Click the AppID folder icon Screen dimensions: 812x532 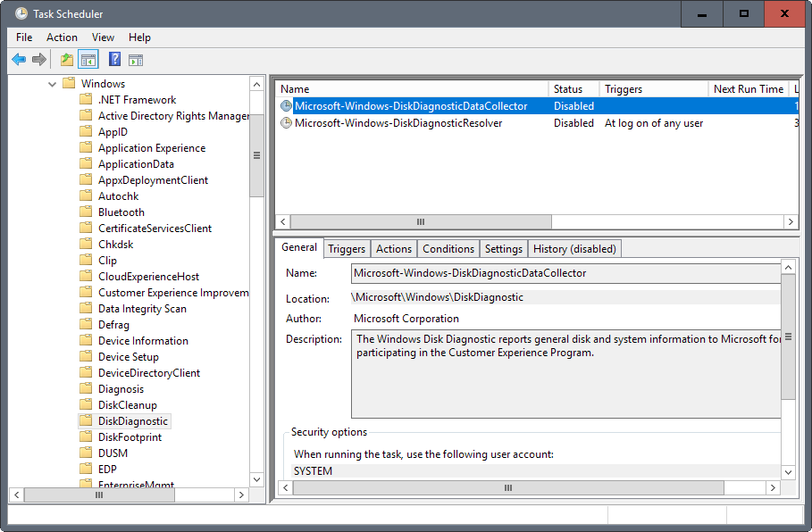tap(86, 131)
